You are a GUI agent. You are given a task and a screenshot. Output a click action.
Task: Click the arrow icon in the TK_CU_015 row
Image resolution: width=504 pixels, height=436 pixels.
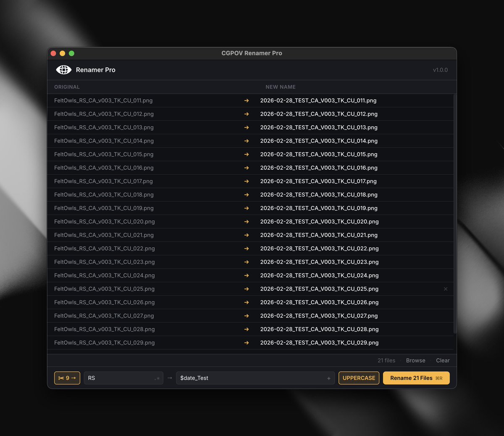[x=247, y=154]
